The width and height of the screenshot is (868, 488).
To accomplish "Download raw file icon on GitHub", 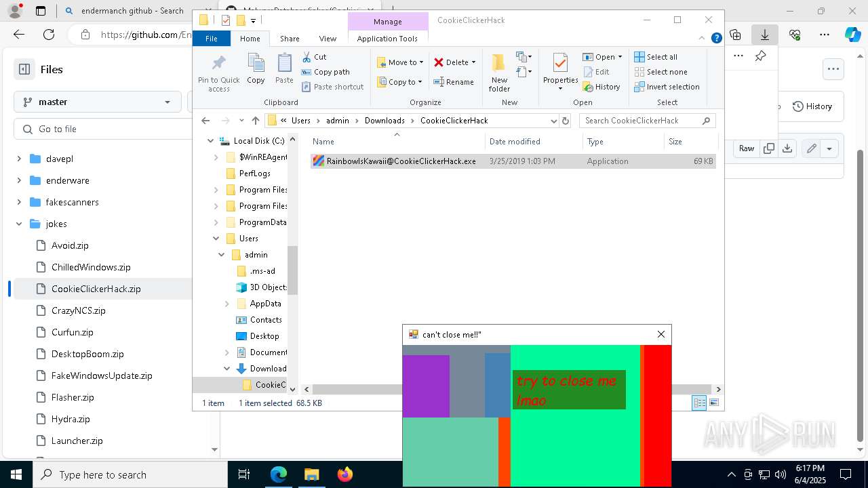I will point(787,148).
